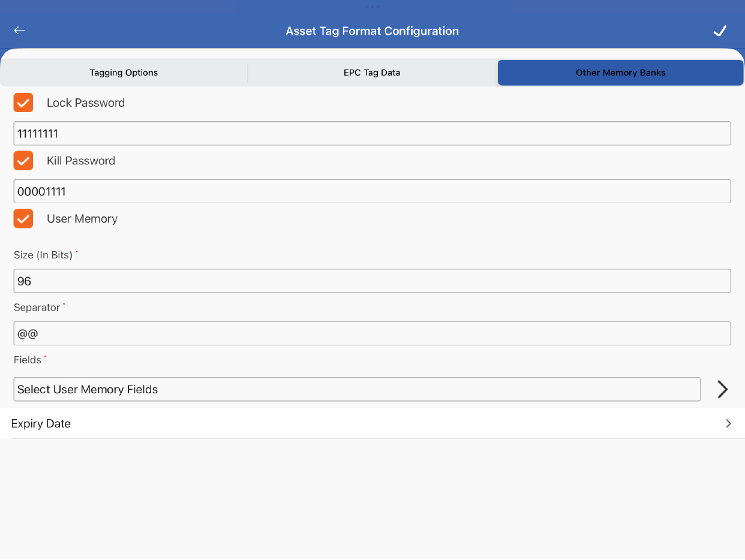Viewport: 745px width, 560px height.
Task: Save configuration with the checkmark icon
Action: pyautogui.click(x=720, y=31)
